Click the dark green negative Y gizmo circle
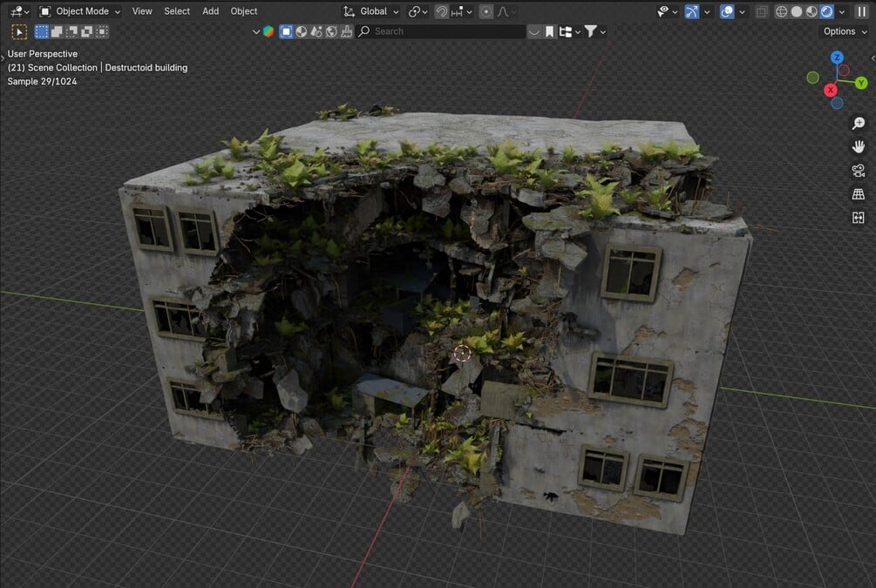This screenshot has width=876, height=588. (813, 78)
